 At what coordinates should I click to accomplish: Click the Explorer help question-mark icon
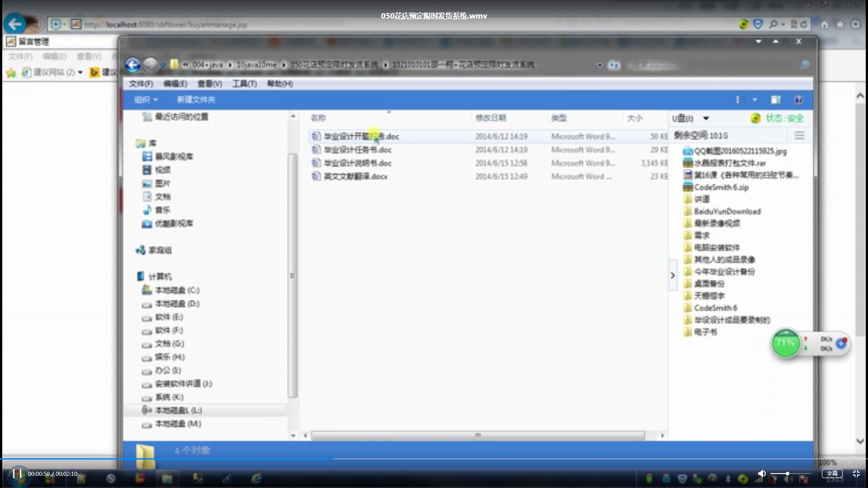pos(798,100)
